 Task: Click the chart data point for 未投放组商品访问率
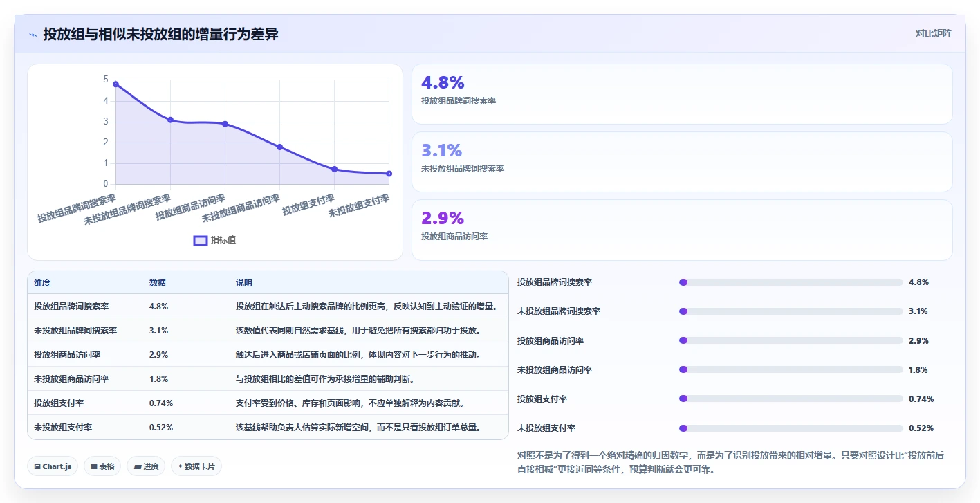coord(279,147)
